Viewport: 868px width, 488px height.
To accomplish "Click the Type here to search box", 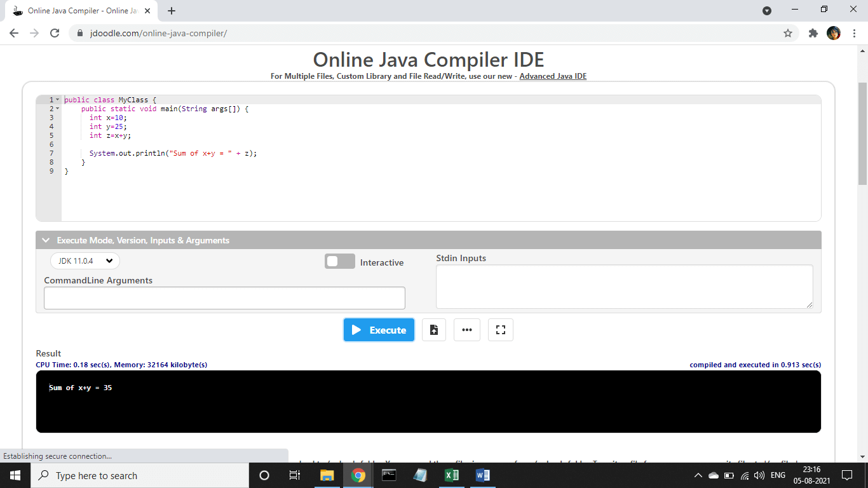I will [140, 475].
